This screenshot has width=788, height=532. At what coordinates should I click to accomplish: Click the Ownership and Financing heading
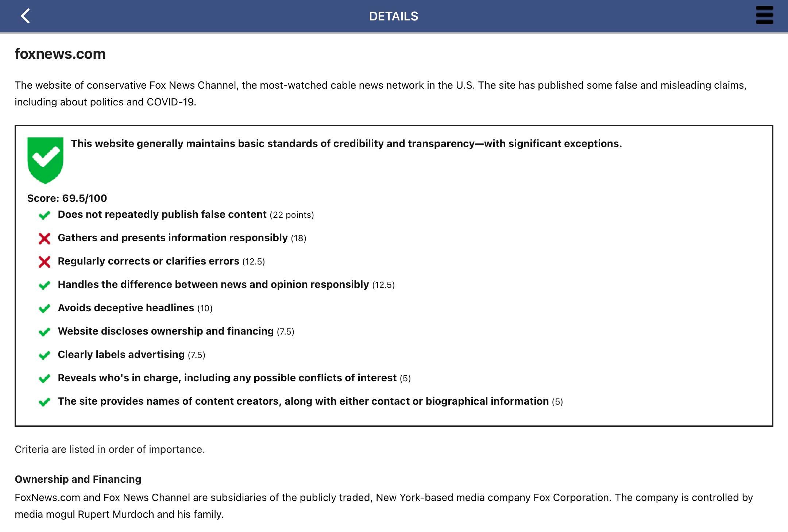78,479
